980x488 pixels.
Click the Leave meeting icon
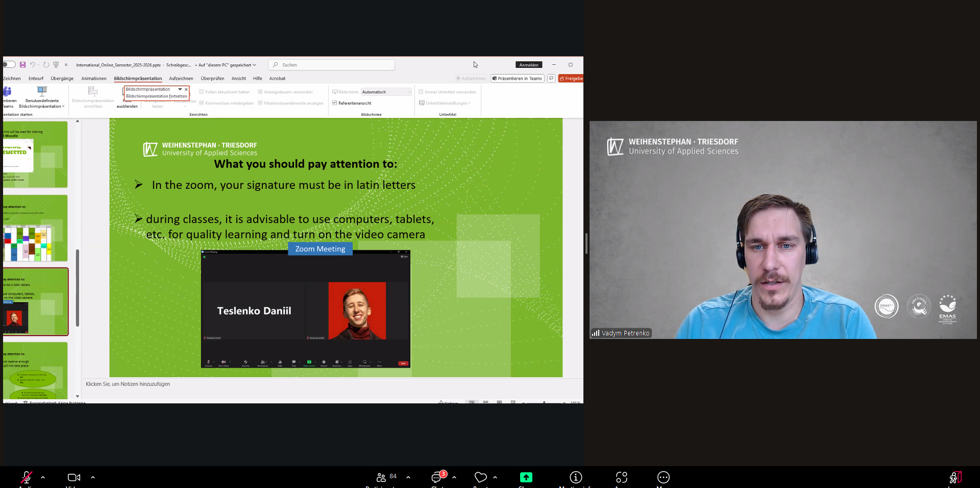[954, 477]
